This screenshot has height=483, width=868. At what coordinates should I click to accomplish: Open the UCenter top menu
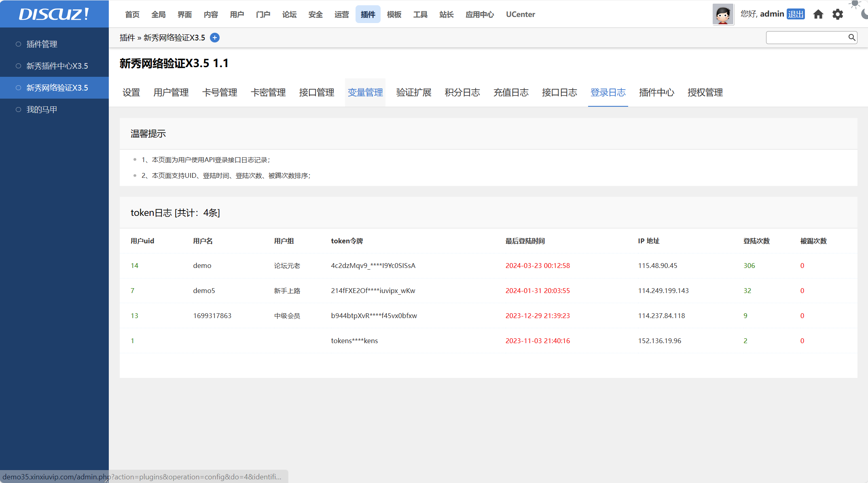point(521,15)
